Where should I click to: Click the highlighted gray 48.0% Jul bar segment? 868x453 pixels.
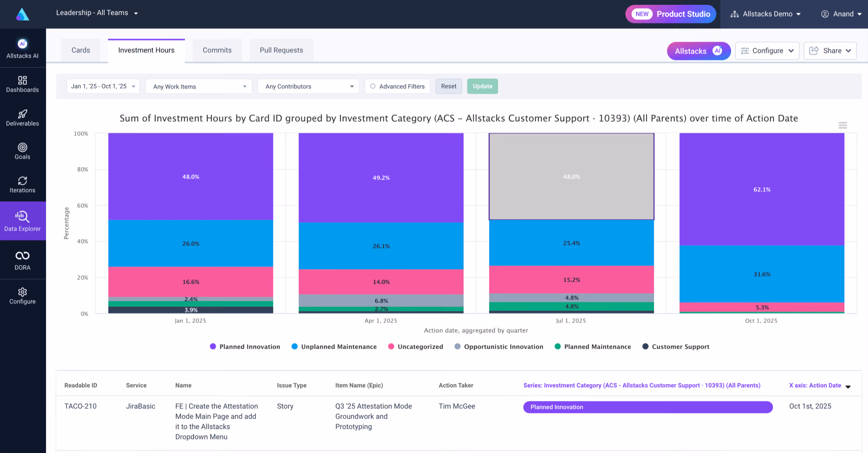coord(572,177)
